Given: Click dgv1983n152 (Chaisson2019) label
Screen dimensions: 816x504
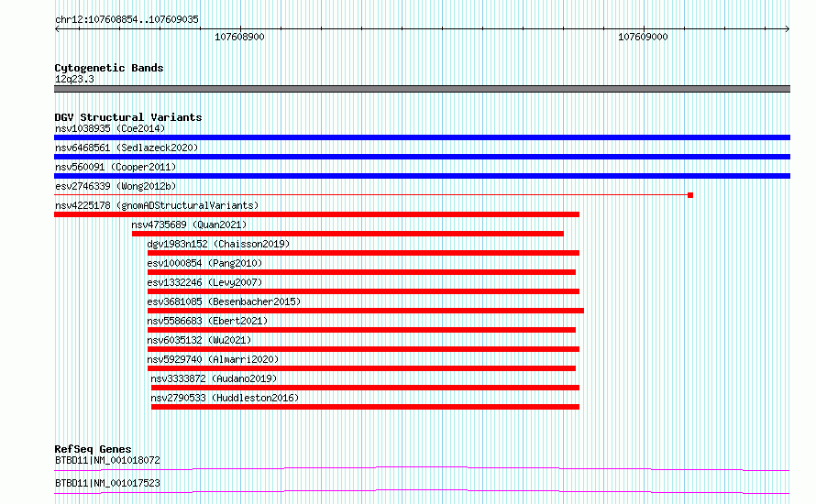Looking at the screenshot, I should point(218,244).
